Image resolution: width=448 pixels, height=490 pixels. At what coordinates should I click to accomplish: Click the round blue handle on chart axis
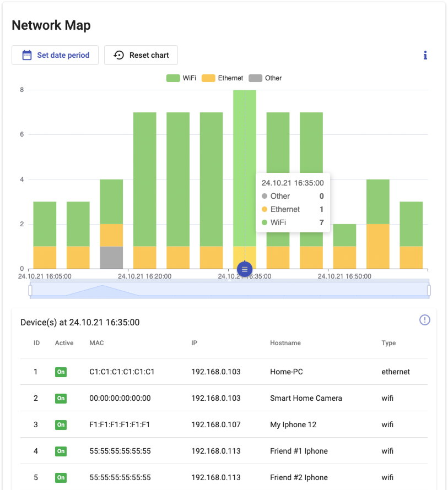coord(245,269)
